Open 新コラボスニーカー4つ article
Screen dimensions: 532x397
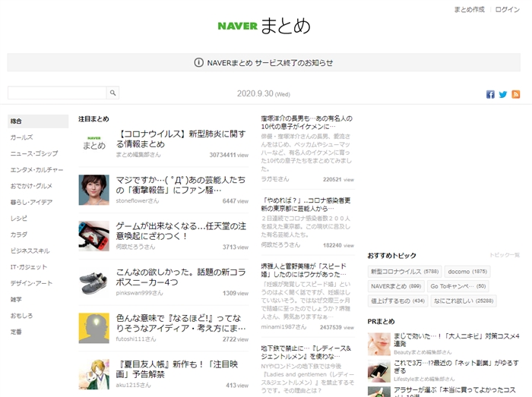(x=181, y=277)
